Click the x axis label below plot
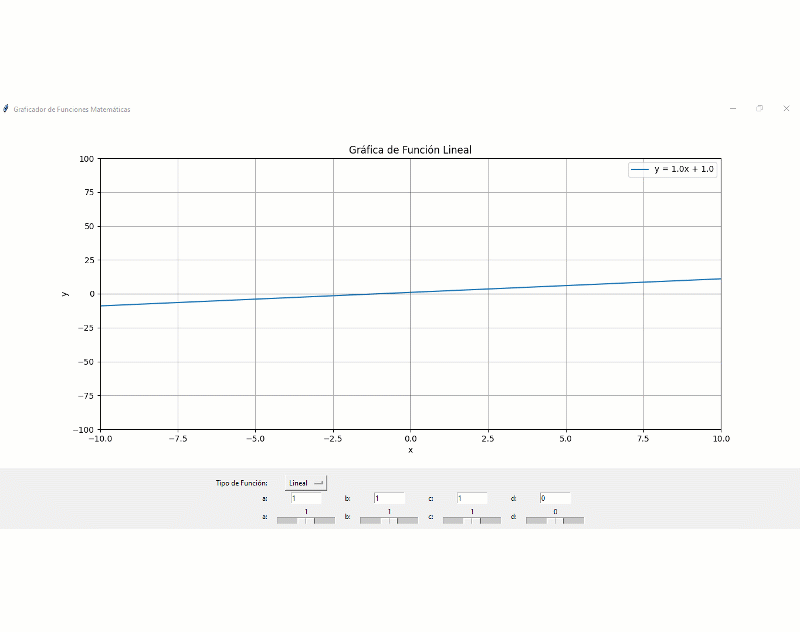The width and height of the screenshot is (800, 632). point(410,450)
